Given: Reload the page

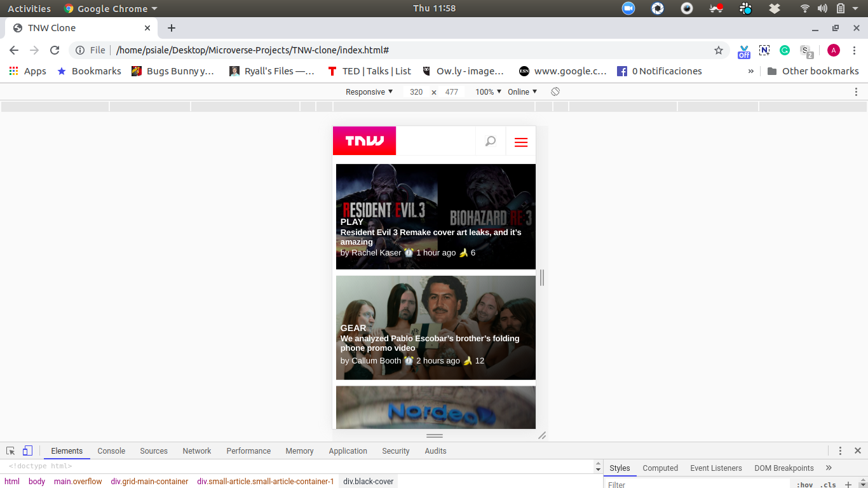Looking at the screenshot, I should (x=55, y=50).
